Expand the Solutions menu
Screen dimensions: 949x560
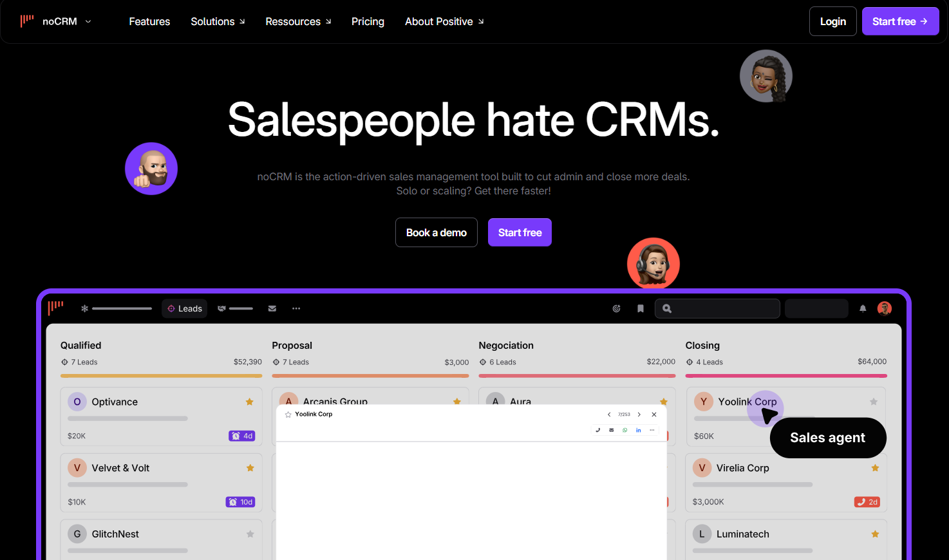click(x=218, y=21)
